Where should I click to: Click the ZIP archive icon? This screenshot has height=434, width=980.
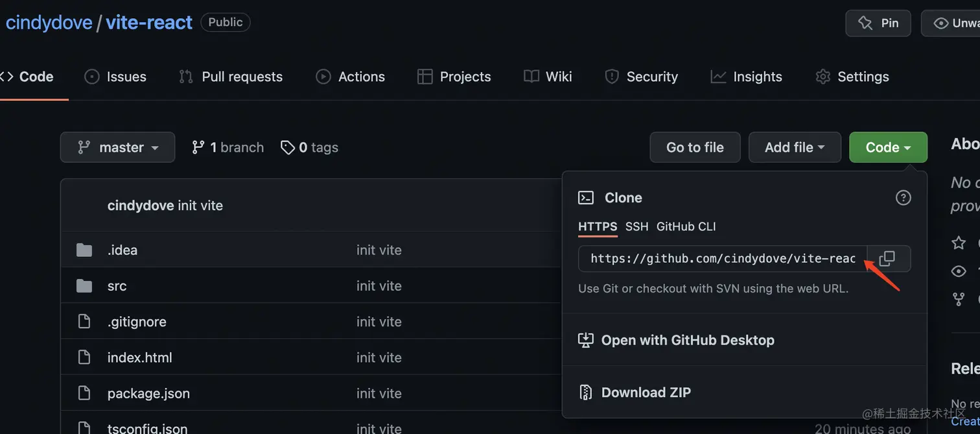coord(585,392)
